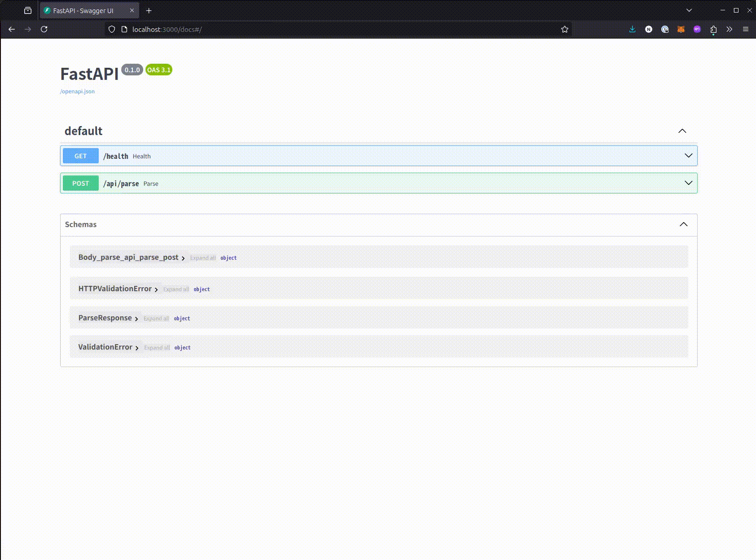Reload the Swagger UI page
The width and height of the screenshot is (756, 560).
pos(44,29)
